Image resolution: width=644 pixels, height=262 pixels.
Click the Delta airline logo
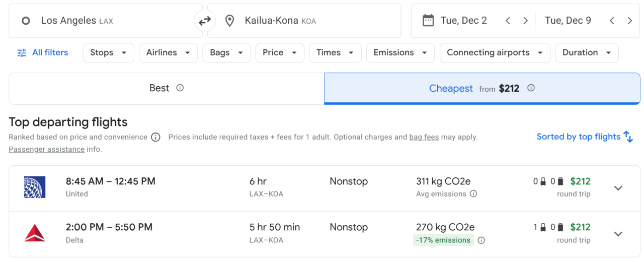point(35,233)
